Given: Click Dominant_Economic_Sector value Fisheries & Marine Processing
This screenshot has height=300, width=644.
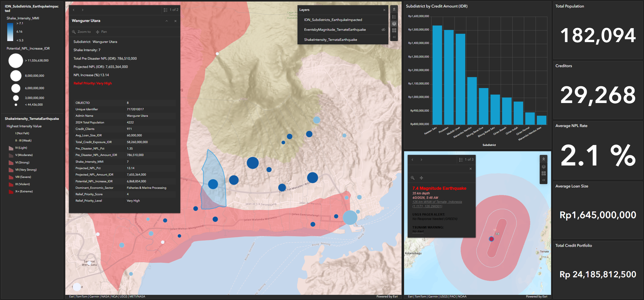Looking at the screenshot, I should pyautogui.click(x=146, y=188).
